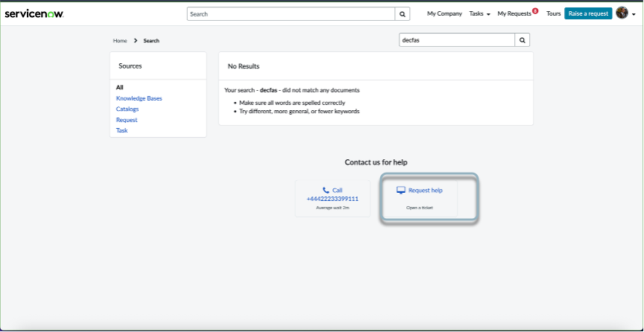Click the Raise a request button
644x332 pixels.
coord(588,13)
